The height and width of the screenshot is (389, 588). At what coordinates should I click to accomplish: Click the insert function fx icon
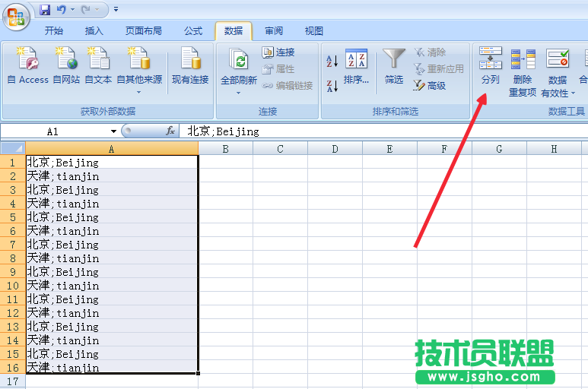point(170,131)
